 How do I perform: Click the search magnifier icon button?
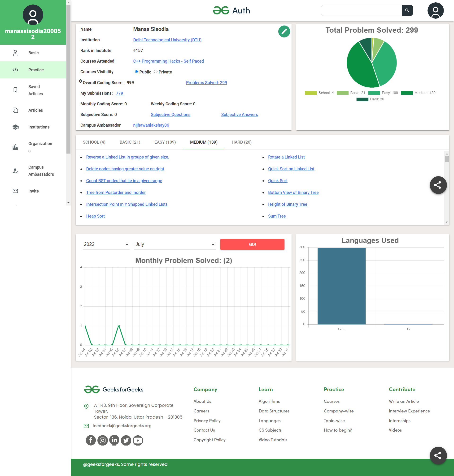pos(407,10)
